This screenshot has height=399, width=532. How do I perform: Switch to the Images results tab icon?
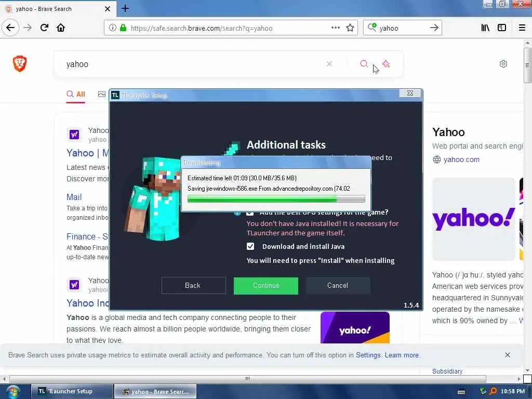pyautogui.click(x=101, y=94)
